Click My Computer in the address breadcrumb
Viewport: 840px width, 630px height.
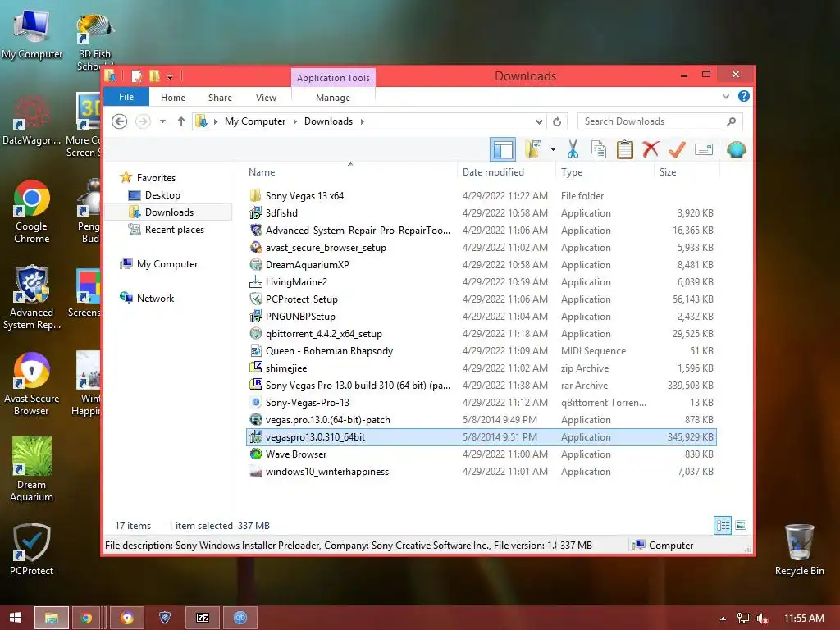click(x=255, y=121)
